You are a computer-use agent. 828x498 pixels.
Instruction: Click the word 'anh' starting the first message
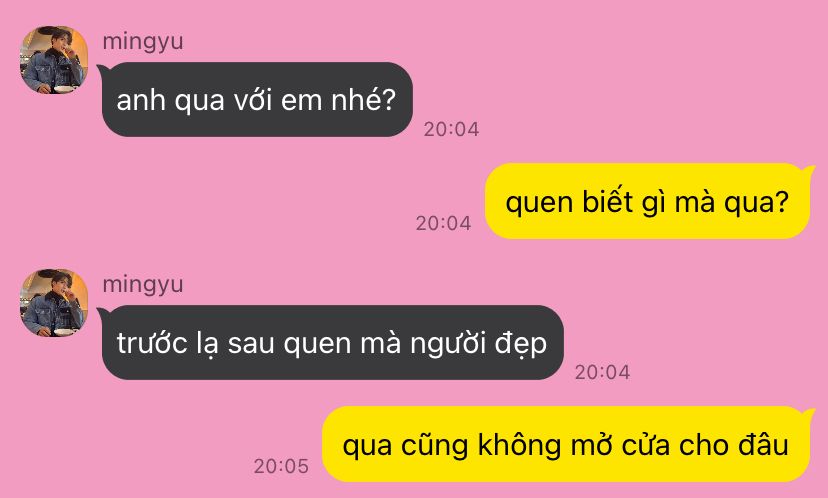(x=141, y=100)
